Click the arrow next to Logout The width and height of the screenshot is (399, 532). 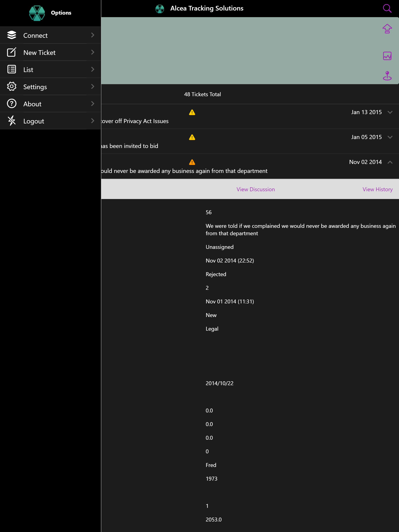coord(93,121)
